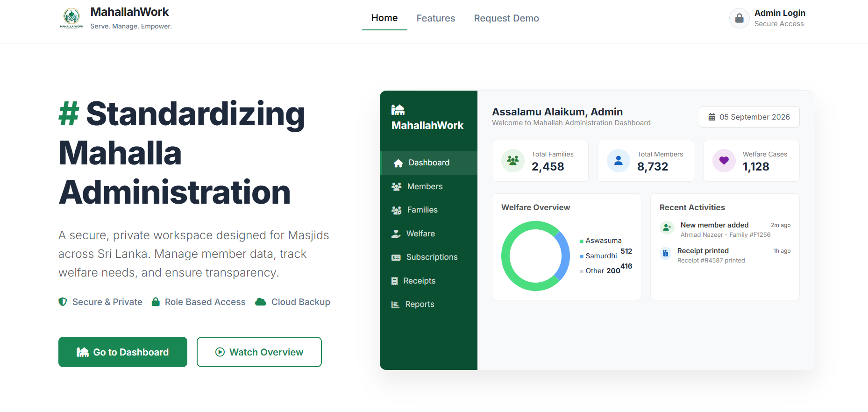Screen dimensions: 868x412
Task: Click the new member added icon
Action: (x=667, y=228)
